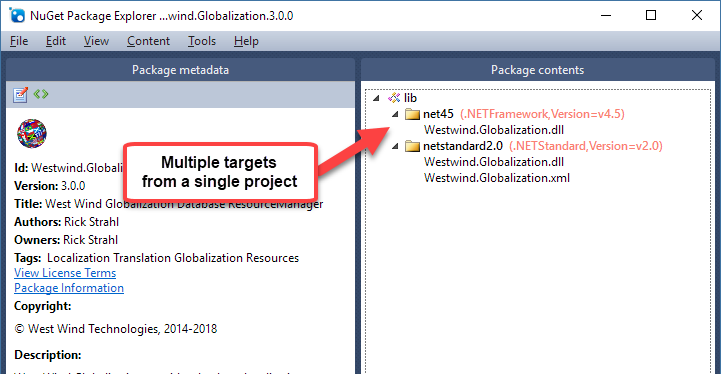This screenshot has width=721, height=374.
Task: Open the Package Information link
Action: [x=69, y=288]
